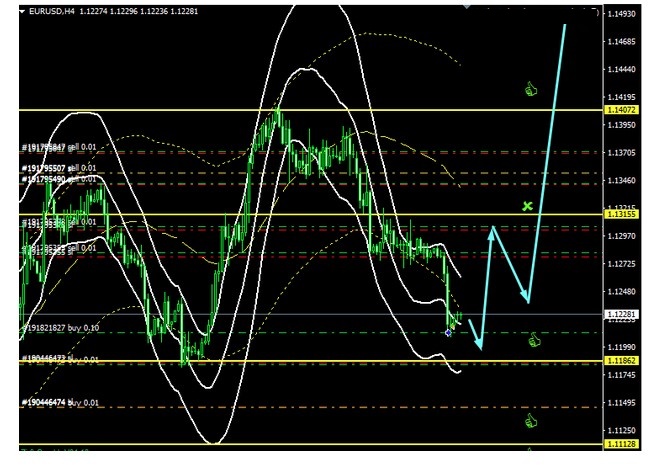Click the small blue diamond marker on the last candle
This screenshot has height=468, width=654.
coord(448,332)
